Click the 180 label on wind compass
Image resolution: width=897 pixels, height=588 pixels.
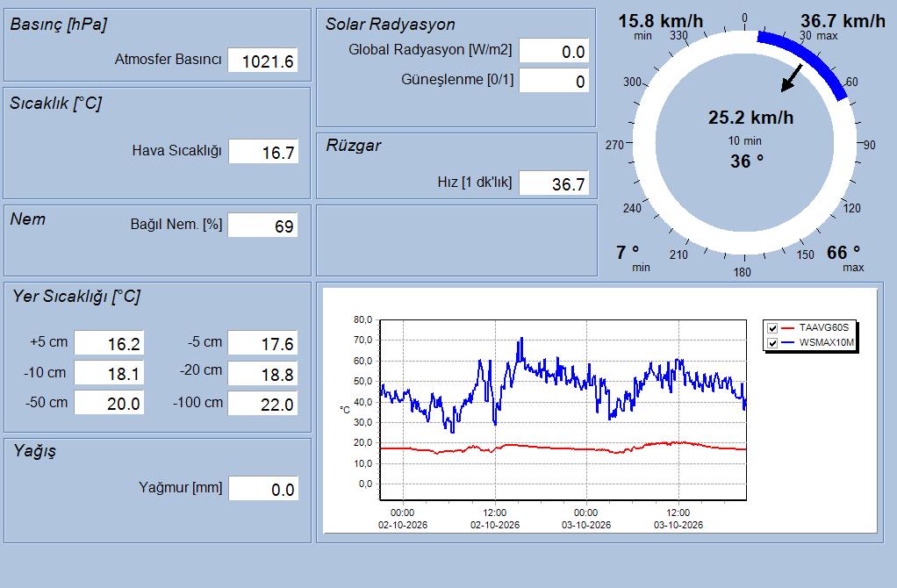[742, 272]
